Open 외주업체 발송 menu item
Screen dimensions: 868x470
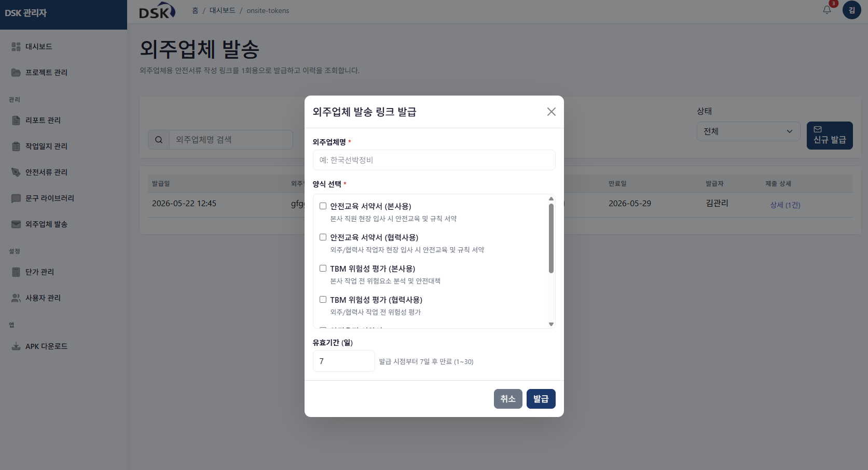[63, 224]
